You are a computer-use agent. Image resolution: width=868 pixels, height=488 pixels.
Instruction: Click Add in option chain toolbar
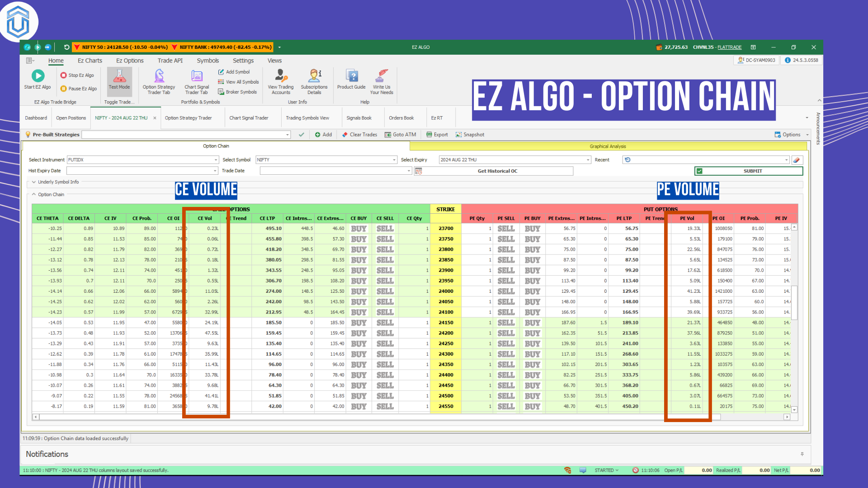tap(324, 135)
